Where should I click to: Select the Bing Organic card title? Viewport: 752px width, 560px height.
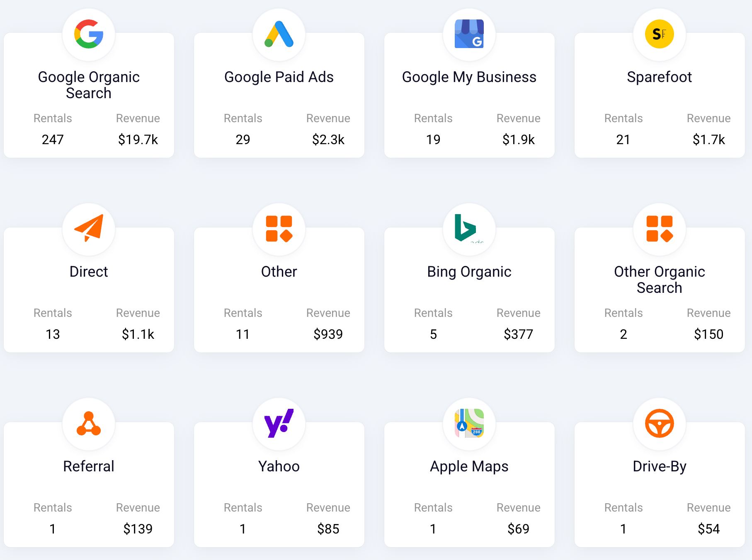(x=469, y=272)
